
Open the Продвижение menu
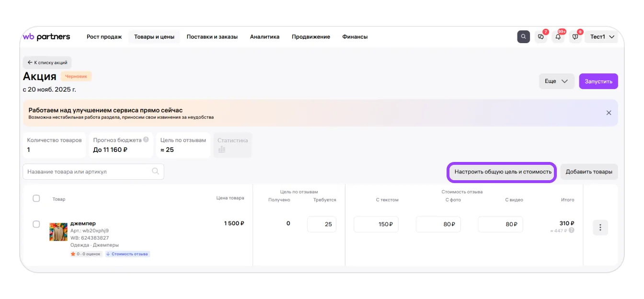pos(310,37)
